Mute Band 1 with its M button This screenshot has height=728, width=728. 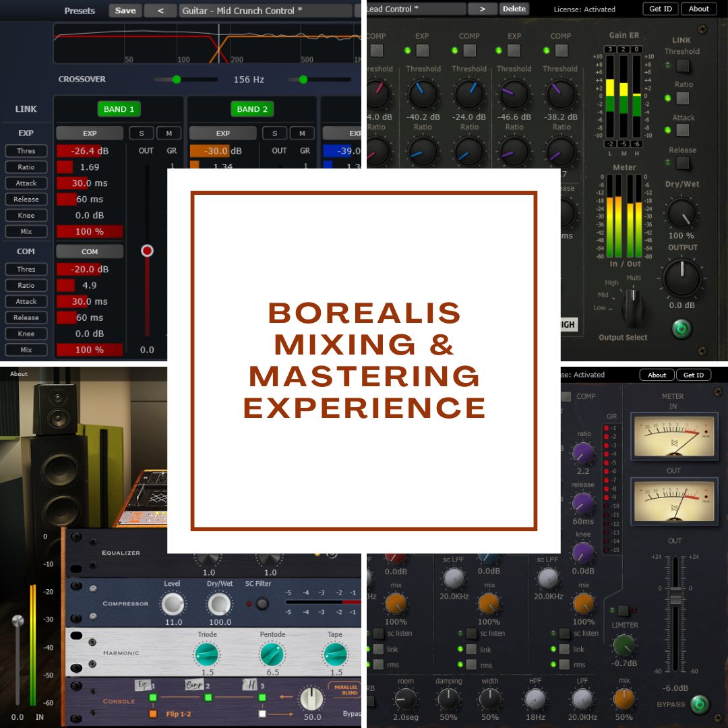coord(169,133)
